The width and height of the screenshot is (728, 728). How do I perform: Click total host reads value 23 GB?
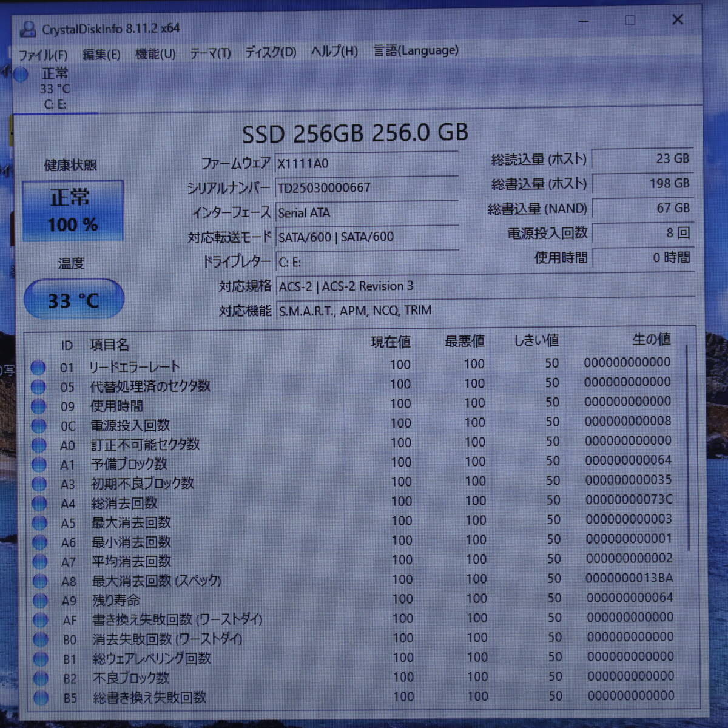pos(642,159)
